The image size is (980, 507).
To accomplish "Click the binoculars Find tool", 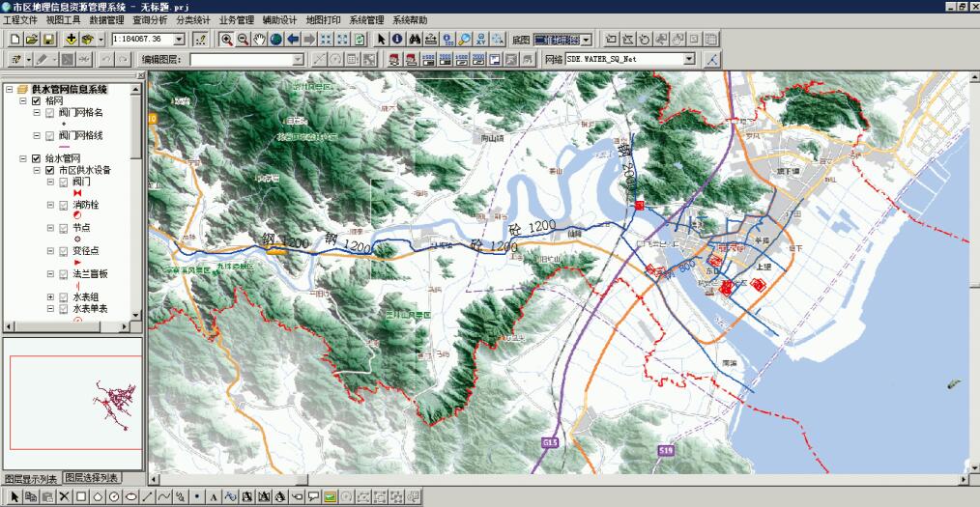I will click(x=414, y=40).
